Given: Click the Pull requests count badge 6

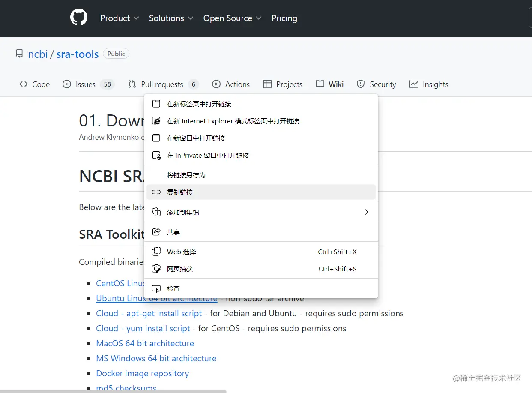Looking at the screenshot, I should tap(194, 84).
